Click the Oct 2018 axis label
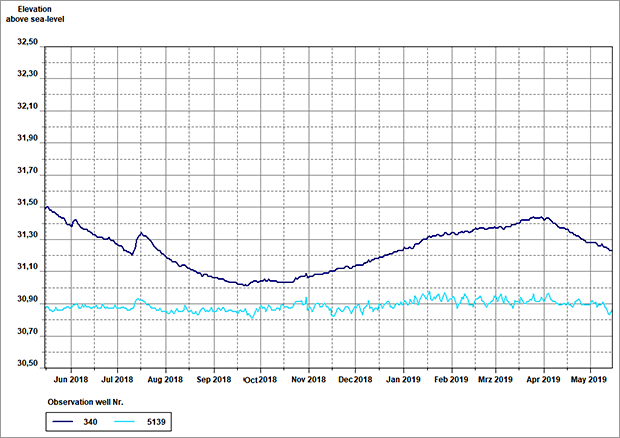The height and width of the screenshot is (438, 620). (x=260, y=379)
